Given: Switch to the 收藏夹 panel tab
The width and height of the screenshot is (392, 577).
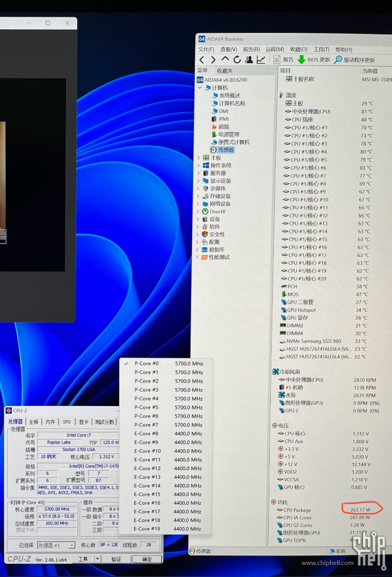Looking at the screenshot, I should tap(225, 71).
